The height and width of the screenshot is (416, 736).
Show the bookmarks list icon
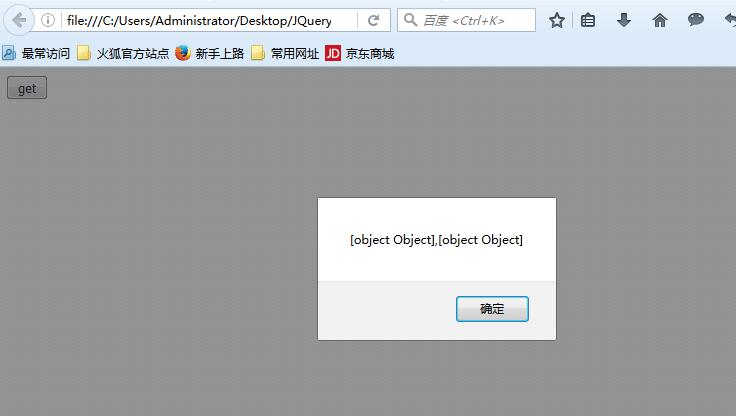588,20
